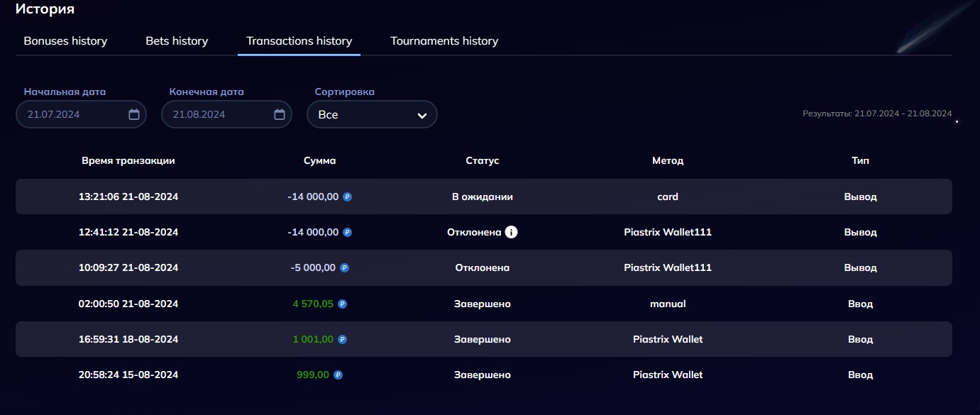
Task: Go to the Tournaments history tab
Action: tap(444, 41)
